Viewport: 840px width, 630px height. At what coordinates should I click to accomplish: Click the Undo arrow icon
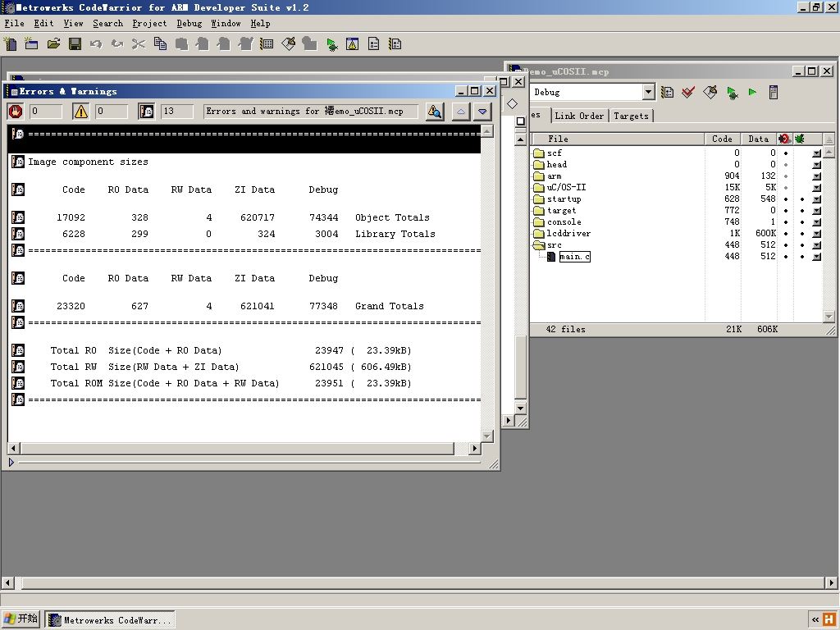point(96,43)
